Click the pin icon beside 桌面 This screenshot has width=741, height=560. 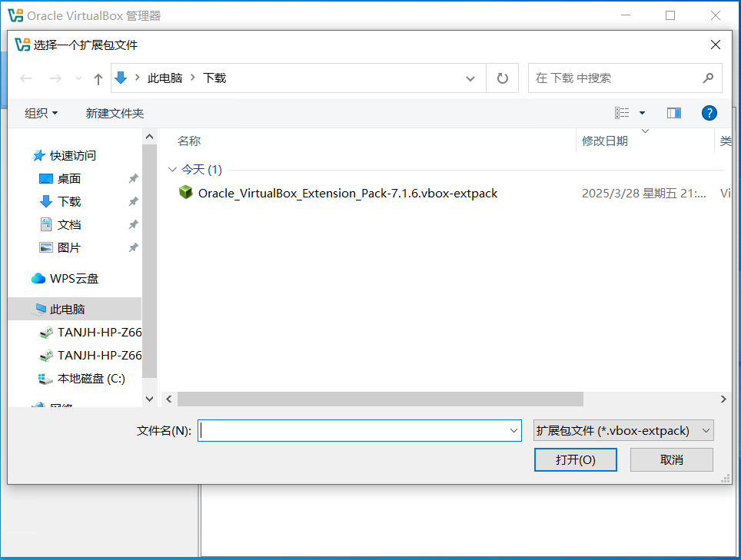(x=133, y=178)
